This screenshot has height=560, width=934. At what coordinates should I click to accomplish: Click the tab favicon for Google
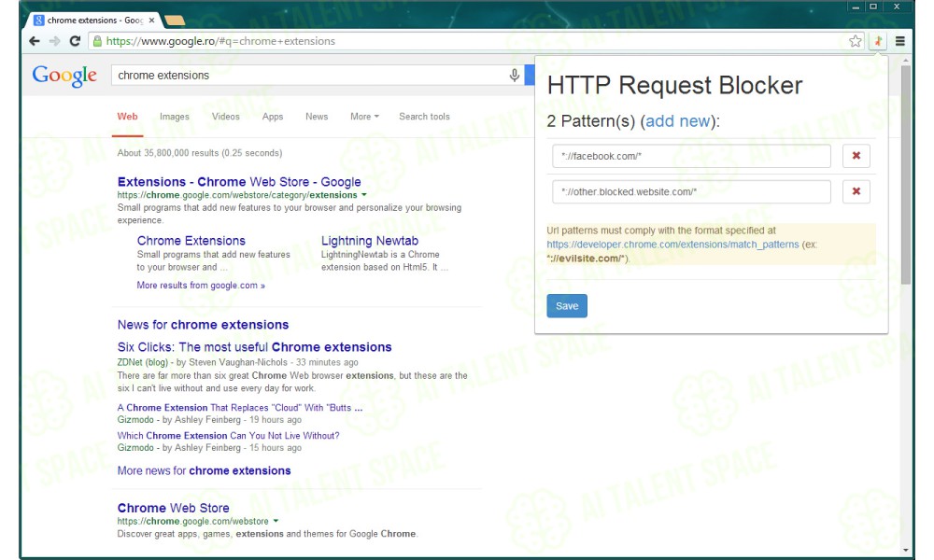tap(39, 21)
